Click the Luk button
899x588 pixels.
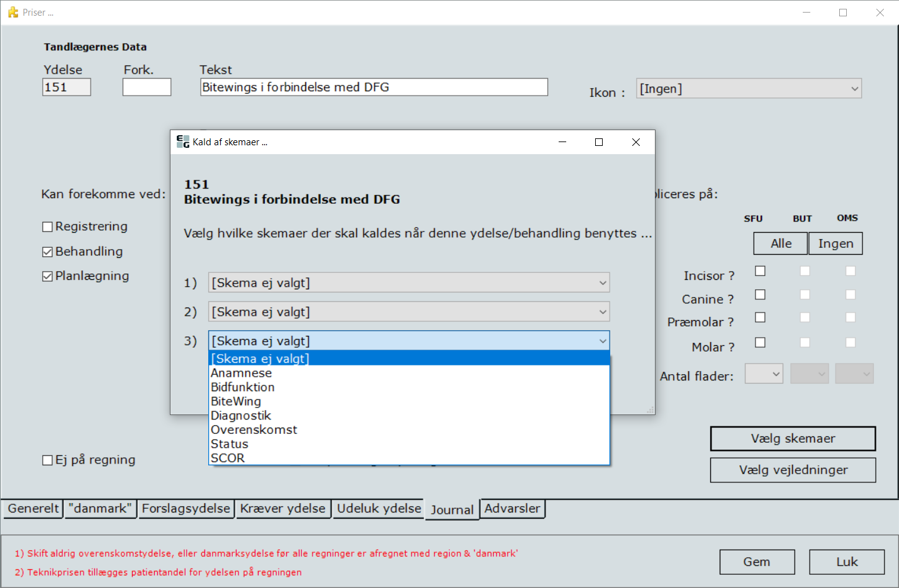click(x=847, y=562)
